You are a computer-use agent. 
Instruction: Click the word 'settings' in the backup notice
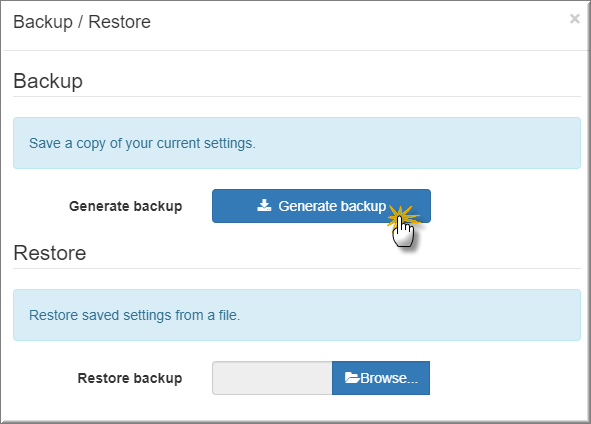click(x=230, y=144)
